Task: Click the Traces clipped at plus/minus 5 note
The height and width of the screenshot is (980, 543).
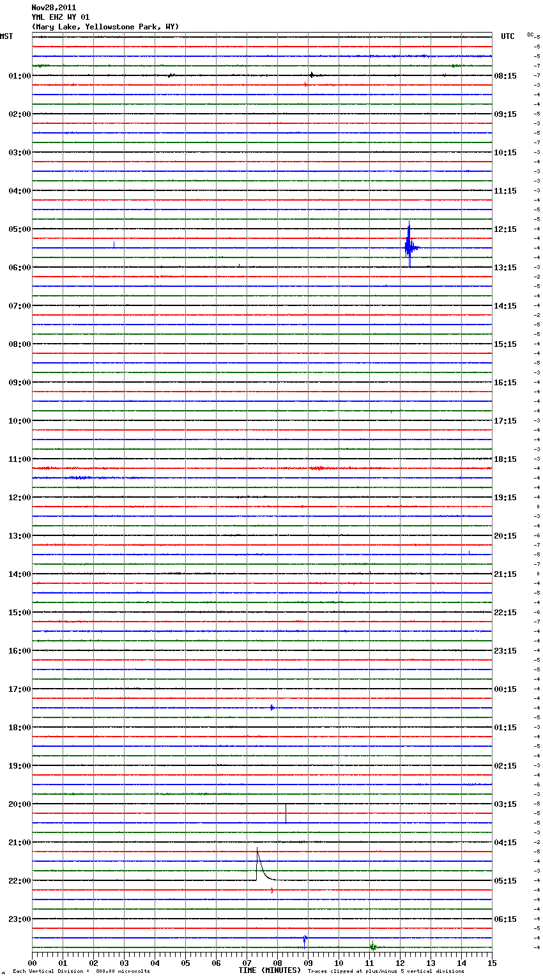Action: pyautogui.click(x=386, y=972)
